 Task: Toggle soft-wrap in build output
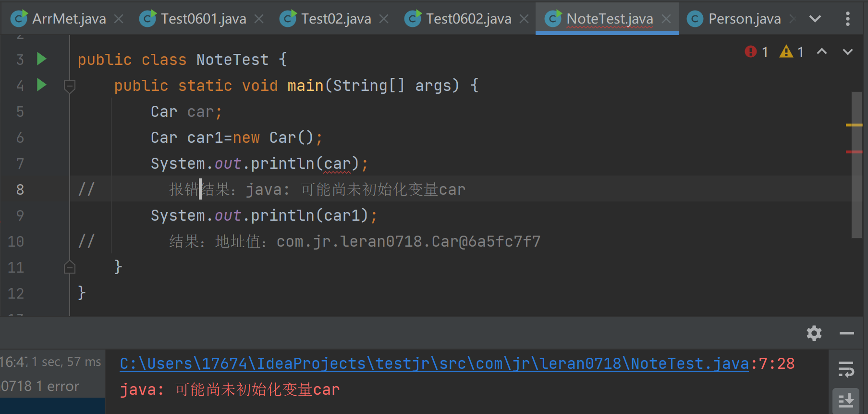[846, 369]
